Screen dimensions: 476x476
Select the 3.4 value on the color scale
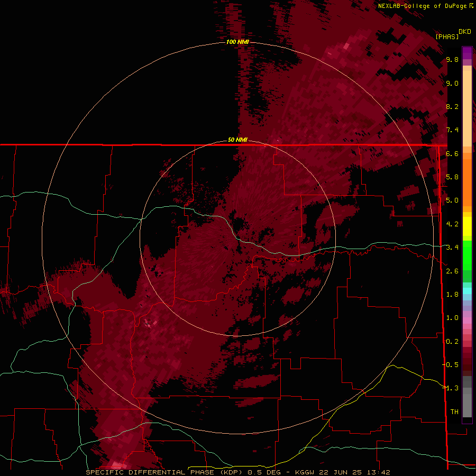pyautogui.click(x=452, y=248)
